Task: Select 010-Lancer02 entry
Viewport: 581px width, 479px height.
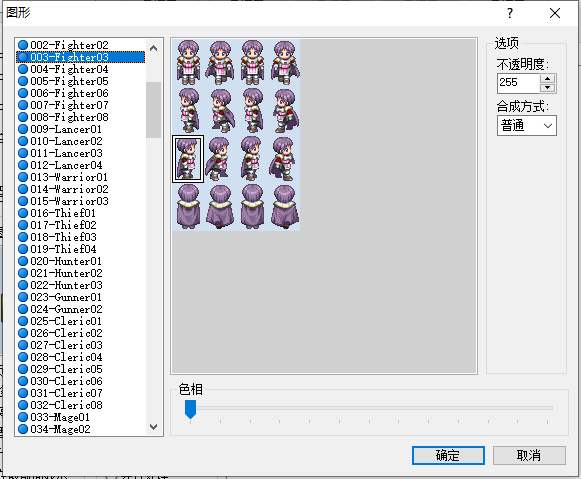Action: 81,141
